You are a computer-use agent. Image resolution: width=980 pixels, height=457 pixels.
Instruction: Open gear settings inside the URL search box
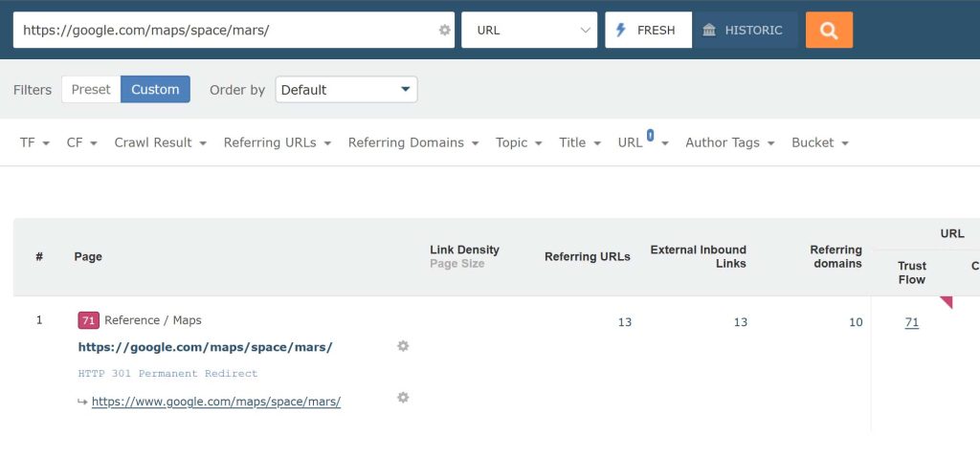click(x=444, y=30)
